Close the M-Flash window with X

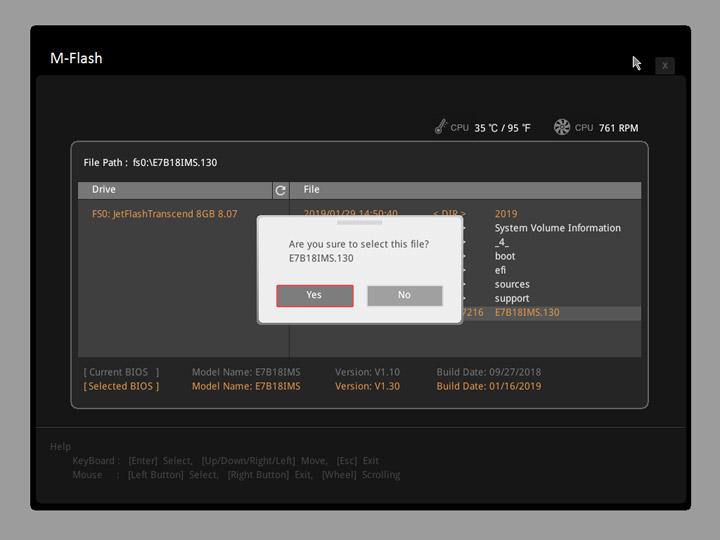pyautogui.click(x=664, y=66)
